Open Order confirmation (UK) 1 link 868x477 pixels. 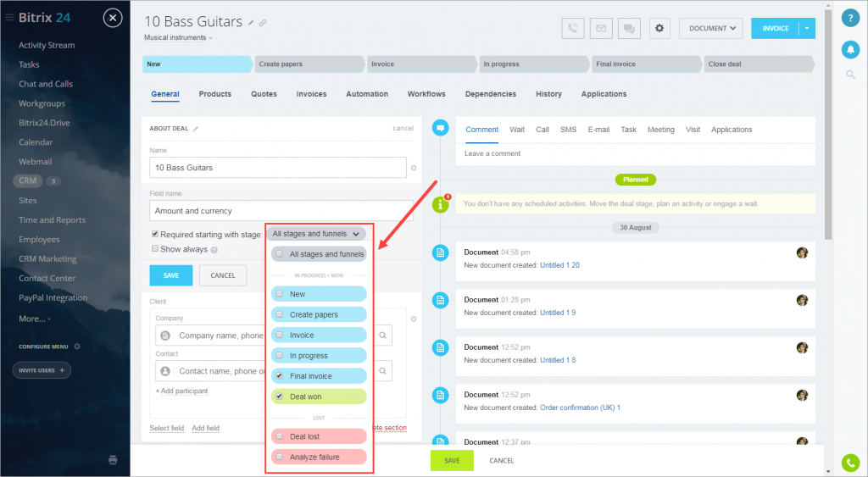pos(580,408)
